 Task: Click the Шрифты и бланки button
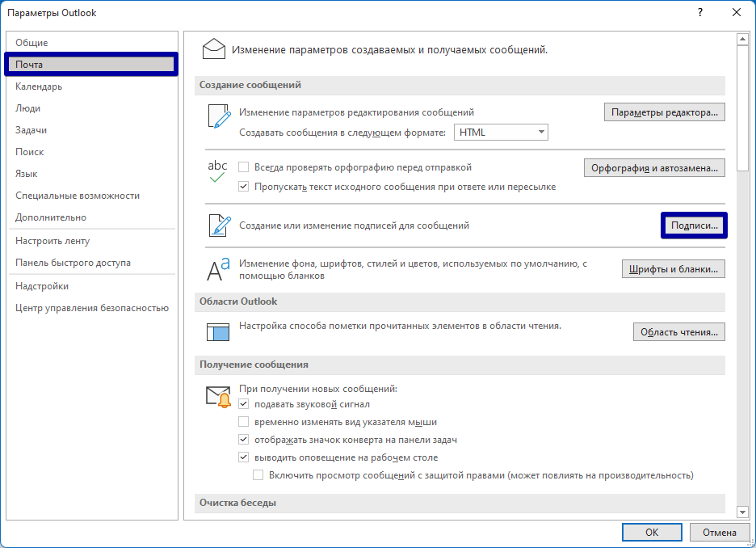click(673, 268)
